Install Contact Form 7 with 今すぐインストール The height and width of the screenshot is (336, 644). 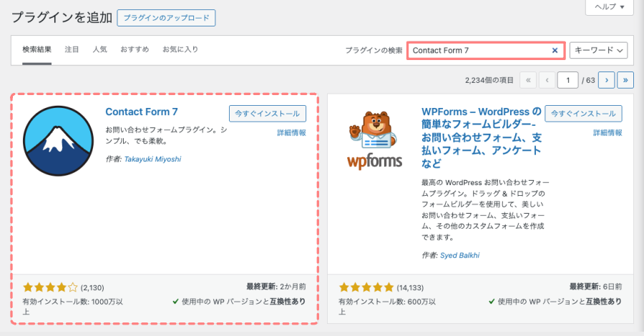(268, 114)
